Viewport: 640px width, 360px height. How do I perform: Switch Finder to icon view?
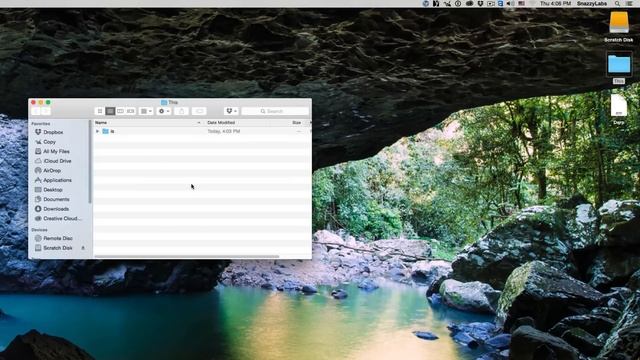point(100,111)
